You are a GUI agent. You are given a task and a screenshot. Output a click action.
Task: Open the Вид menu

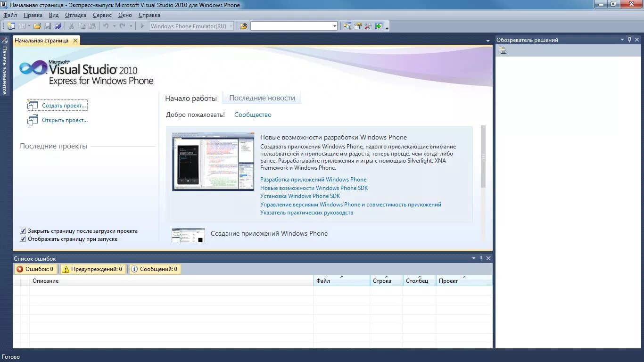(x=54, y=15)
